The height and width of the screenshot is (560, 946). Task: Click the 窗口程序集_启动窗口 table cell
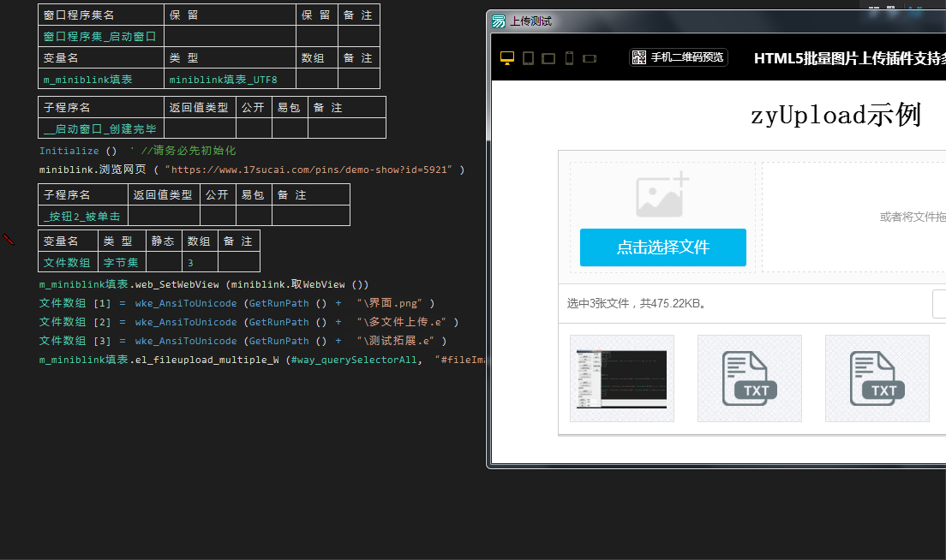101,36
